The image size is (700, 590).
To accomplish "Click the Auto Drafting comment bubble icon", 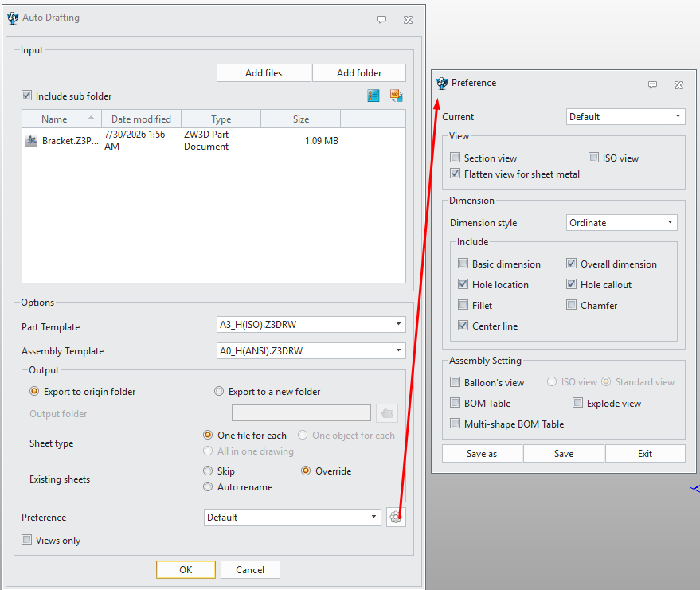I will coord(381,20).
